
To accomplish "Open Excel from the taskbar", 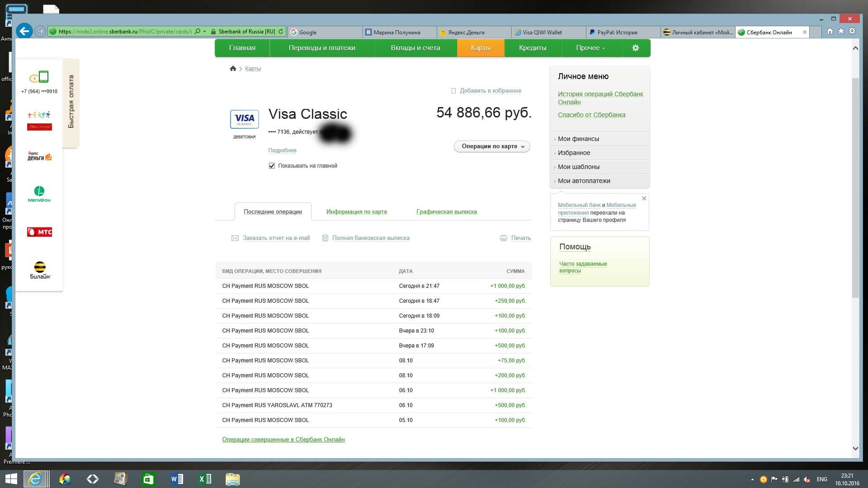I will pyautogui.click(x=204, y=479).
